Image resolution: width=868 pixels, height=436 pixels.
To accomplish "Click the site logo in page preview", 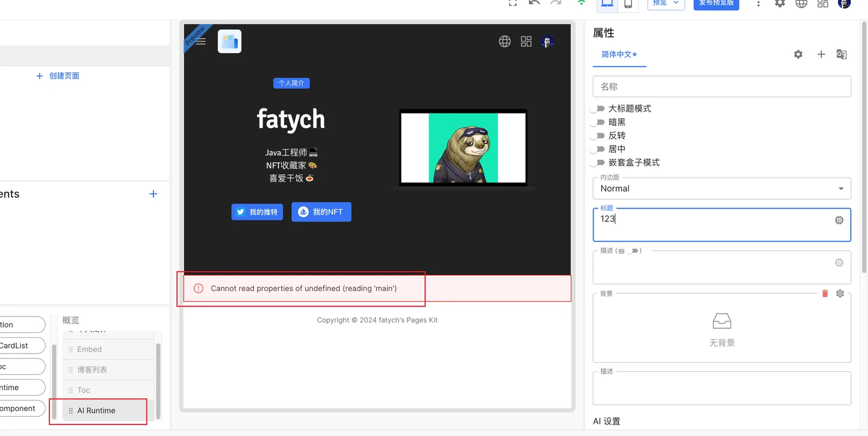I will pyautogui.click(x=229, y=41).
